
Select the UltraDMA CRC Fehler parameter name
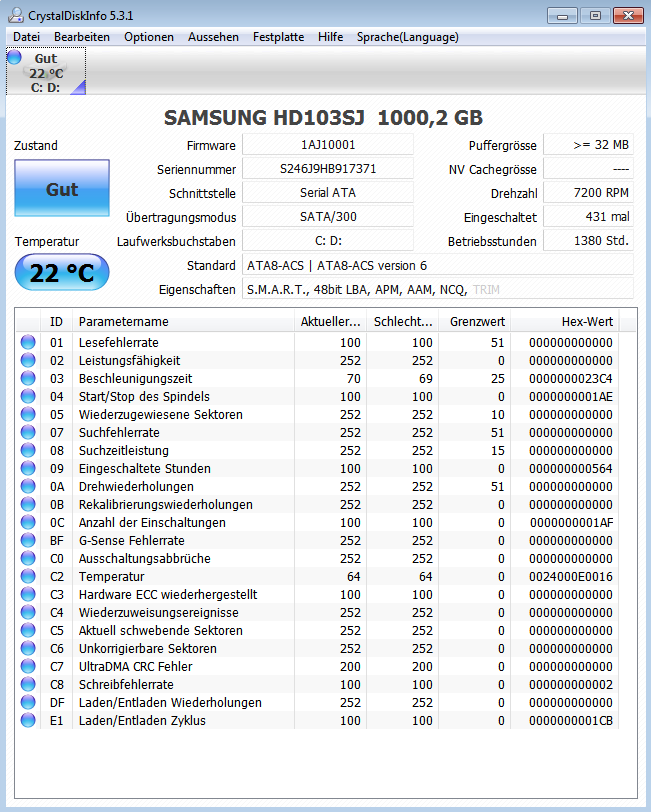coord(135,666)
